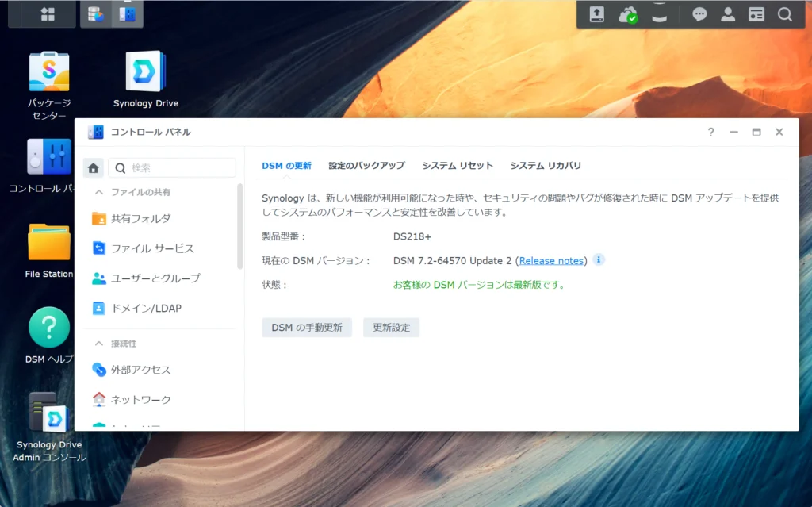Click the DSM の手動更新 button
812x507 pixels.
pyautogui.click(x=307, y=328)
